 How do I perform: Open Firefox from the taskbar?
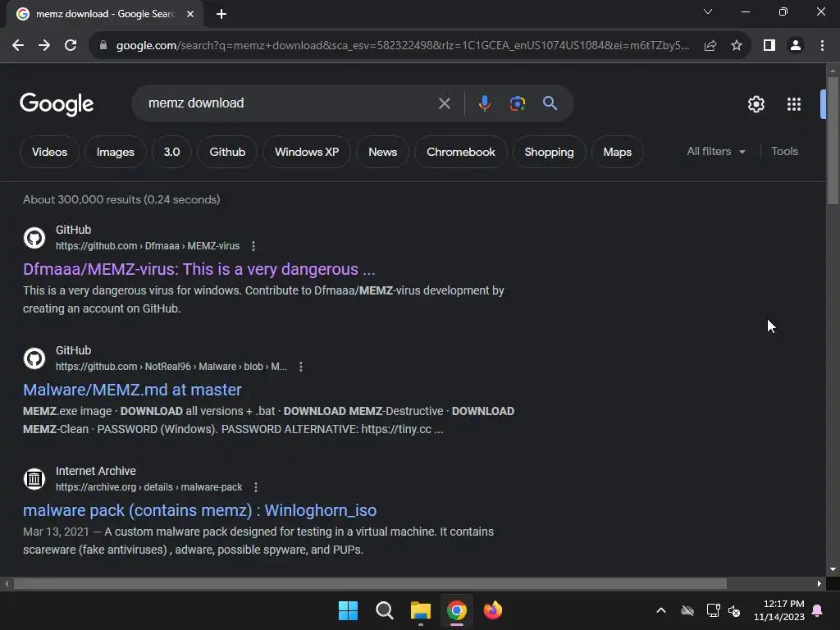[493, 610]
